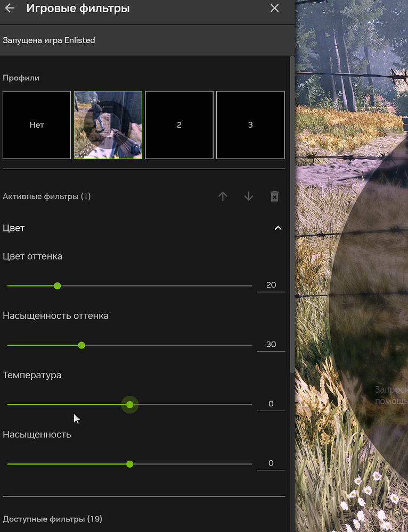Screen dimensions: 408x532
Task: Click the Доступные фильтры (19) heading
Action: tap(52, 519)
